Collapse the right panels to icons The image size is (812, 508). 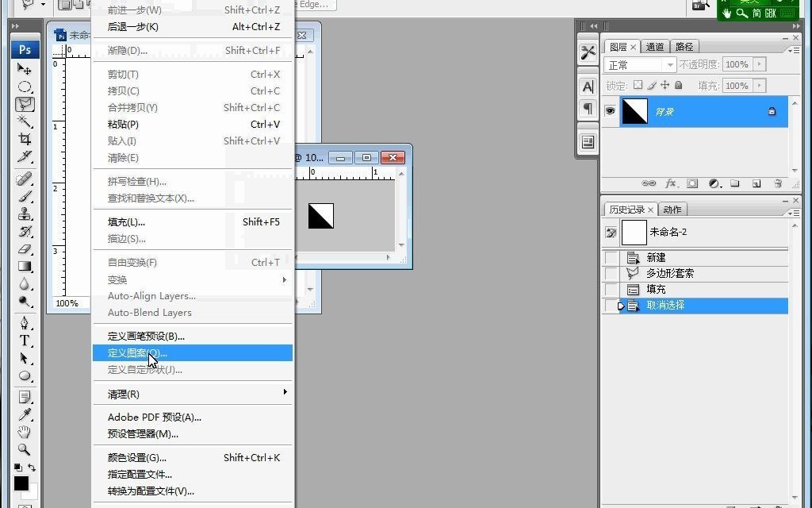(796, 26)
